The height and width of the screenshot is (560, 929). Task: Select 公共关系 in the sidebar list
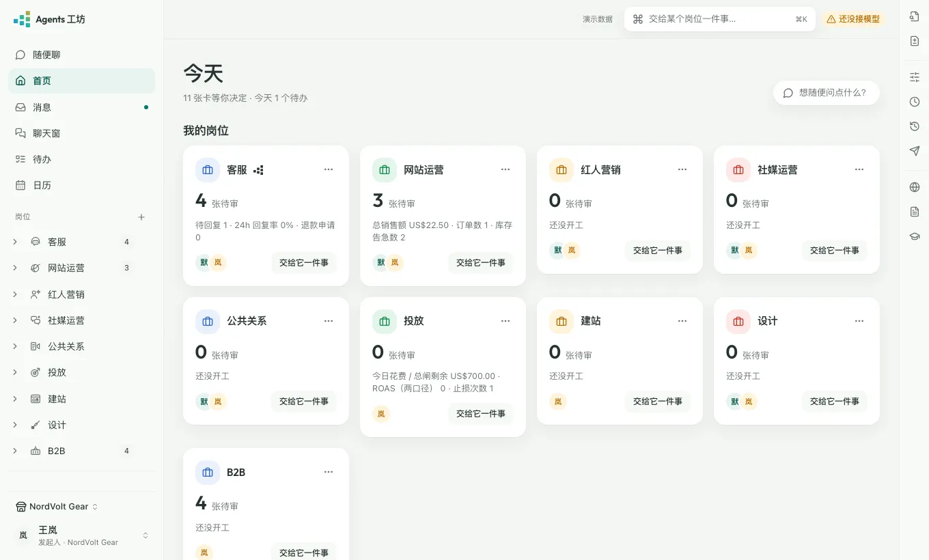tap(82, 346)
